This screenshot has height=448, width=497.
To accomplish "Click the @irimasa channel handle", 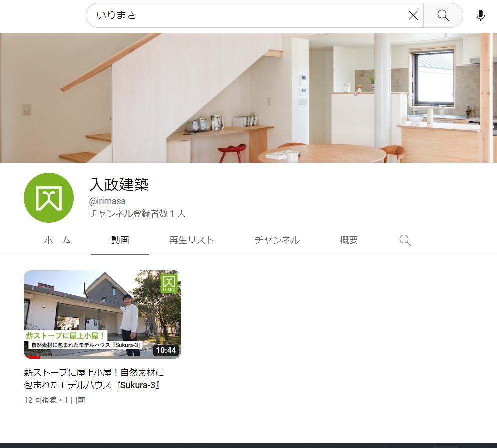I will [107, 201].
